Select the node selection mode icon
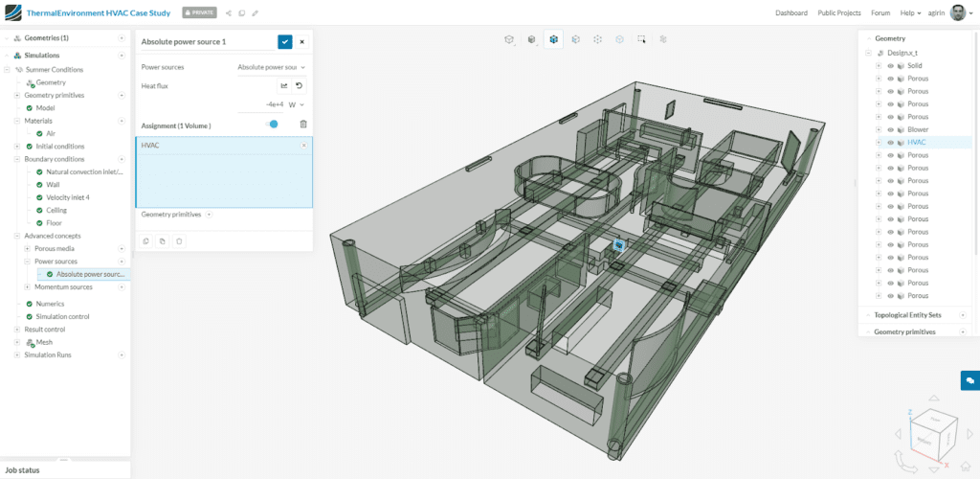 click(597, 39)
